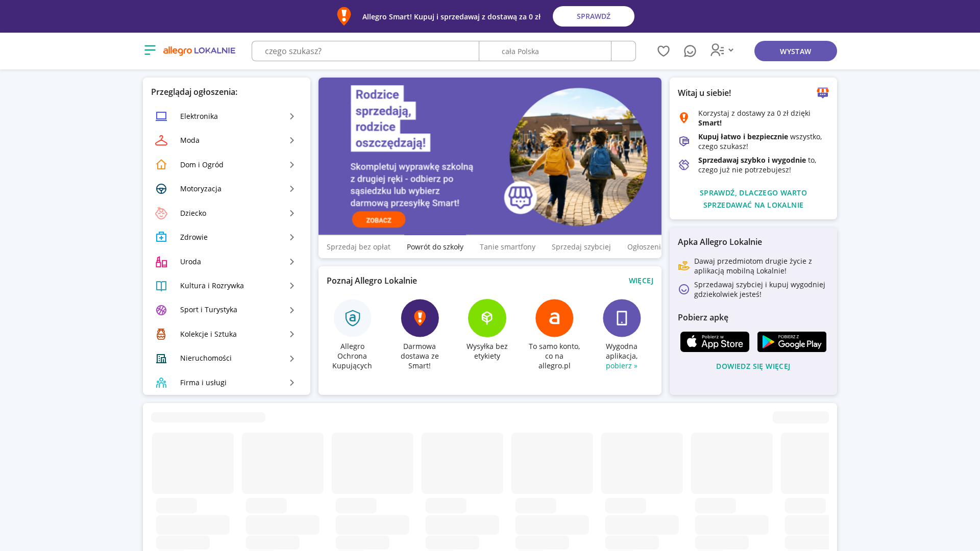Expand Sport i Turystyka category chevron

point(292,310)
